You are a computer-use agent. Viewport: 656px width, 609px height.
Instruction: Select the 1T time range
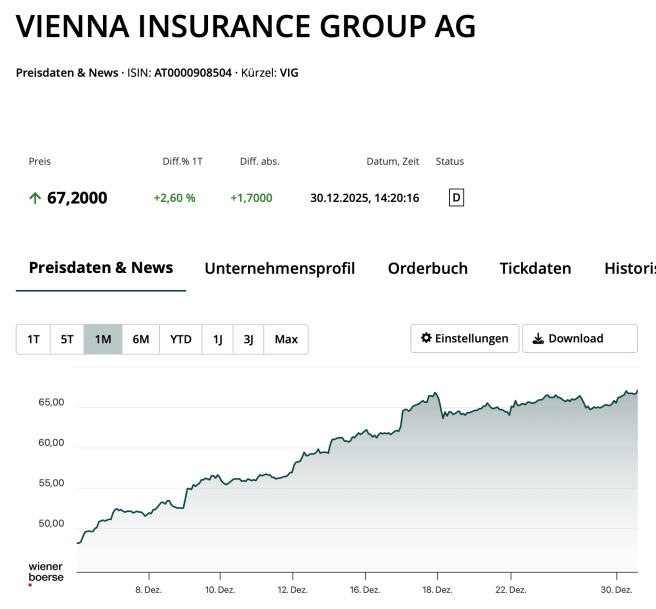coord(33,339)
